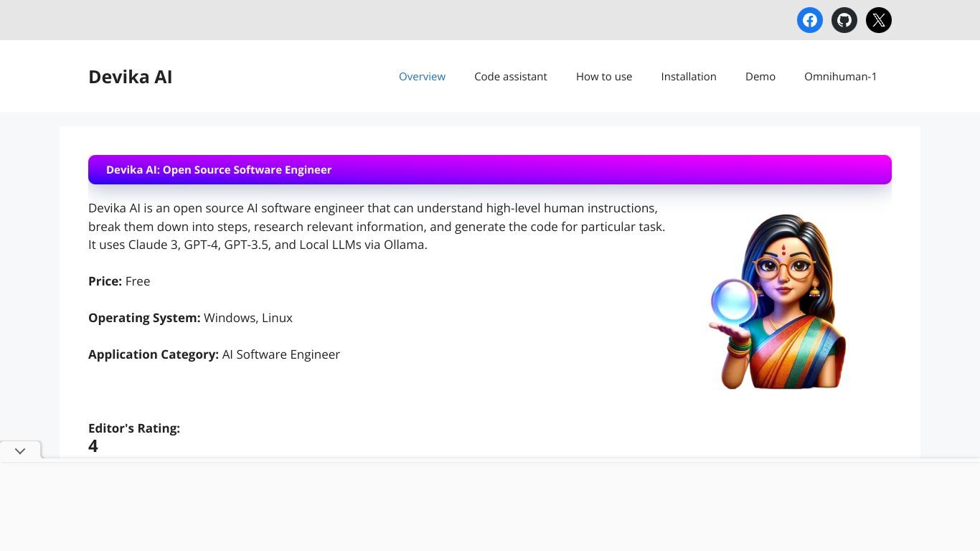
Task: Open the Omnihuman-1 menu item
Action: click(840, 77)
